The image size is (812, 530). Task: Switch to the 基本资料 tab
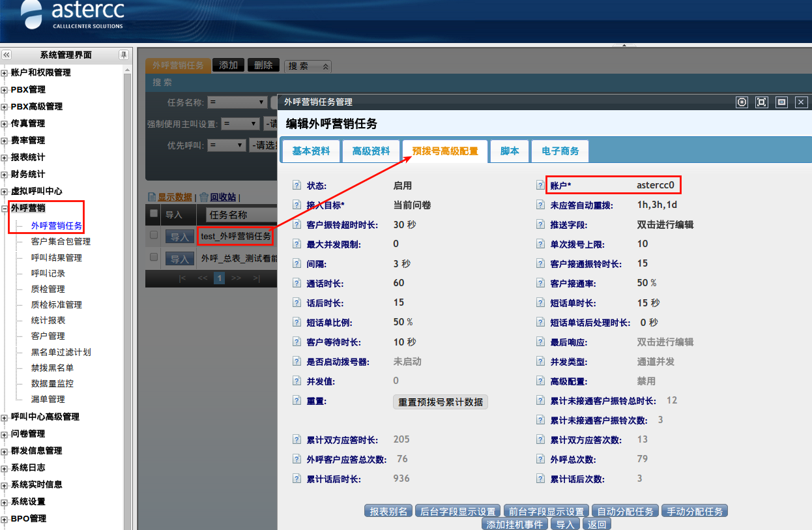coord(311,151)
